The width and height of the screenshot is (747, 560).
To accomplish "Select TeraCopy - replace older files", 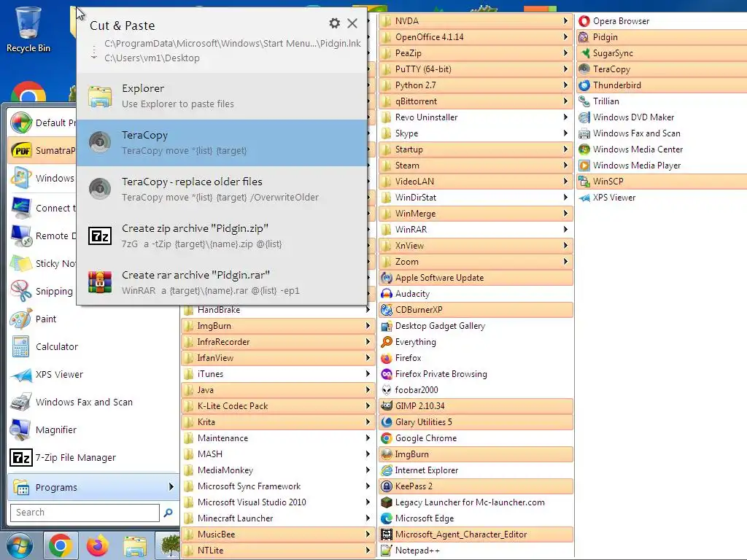I will pyautogui.click(x=222, y=189).
